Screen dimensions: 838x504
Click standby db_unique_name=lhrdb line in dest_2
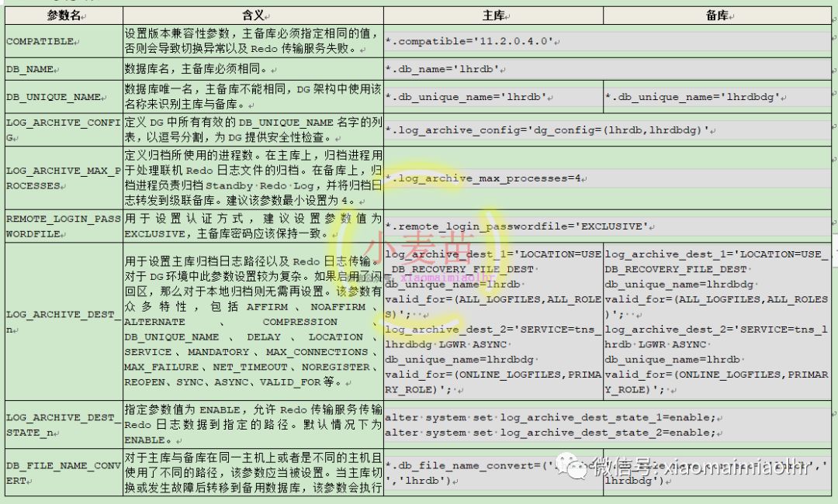[673, 359]
